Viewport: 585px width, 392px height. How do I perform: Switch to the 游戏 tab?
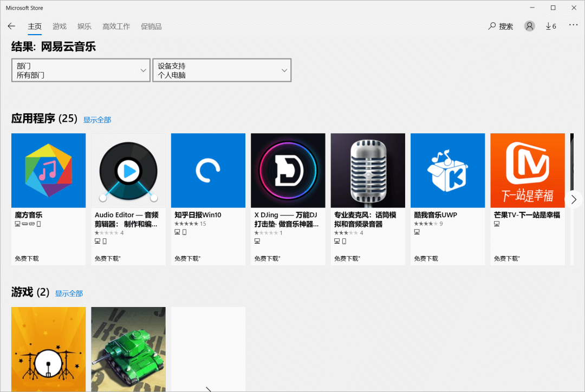point(60,27)
